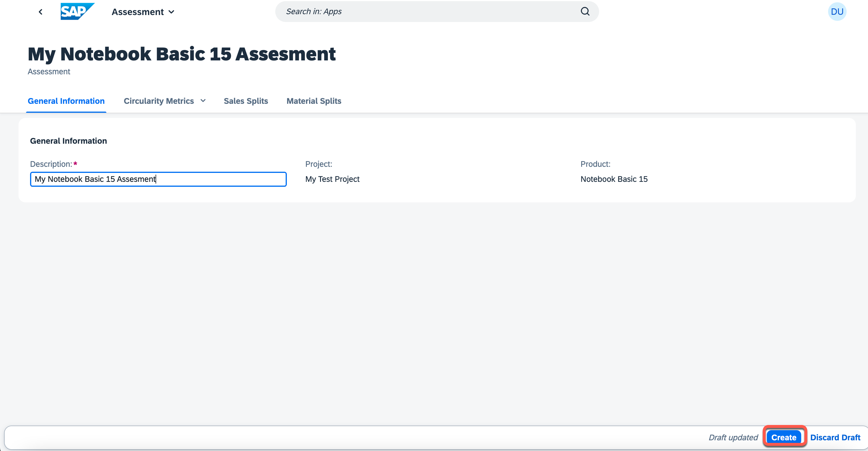The height and width of the screenshot is (451, 868).
Task: Click the back navigation arrow
Action: pos(40,12)
